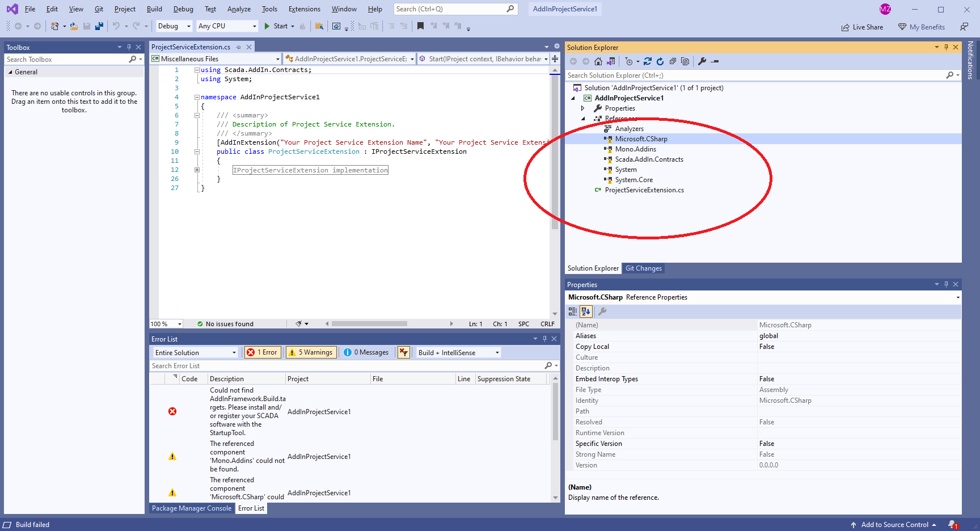The width and height of the screenshot is (980, 531).
Task: Collapse the namespace block on line 4
Action: (197, 97)
